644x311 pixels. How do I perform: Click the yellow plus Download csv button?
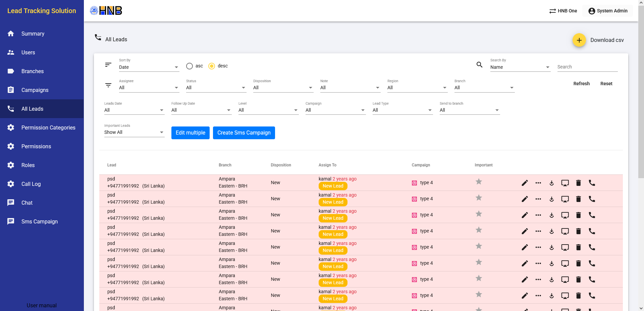579,40
